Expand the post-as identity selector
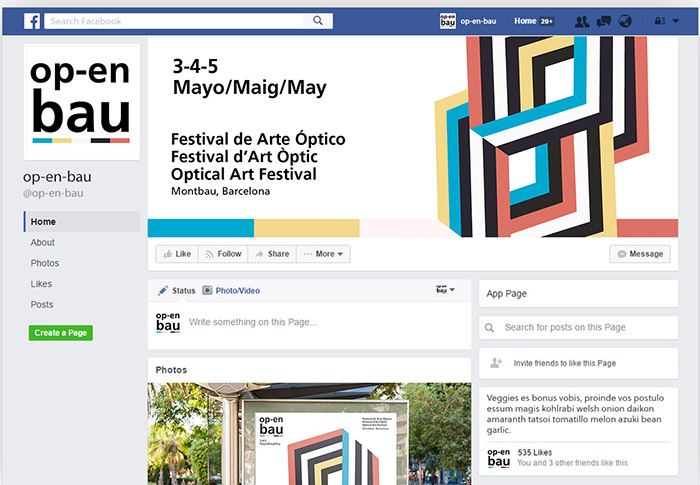This screenshot has height=485, width=700. (x=445, y=290)
